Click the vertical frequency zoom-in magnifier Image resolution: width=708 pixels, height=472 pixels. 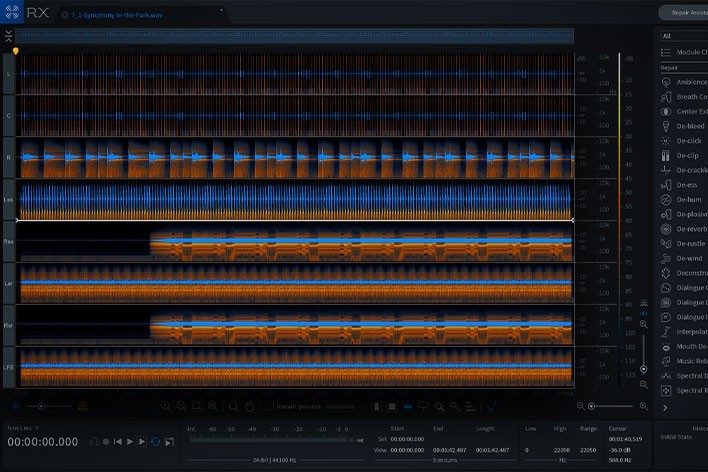pos(643,324)
